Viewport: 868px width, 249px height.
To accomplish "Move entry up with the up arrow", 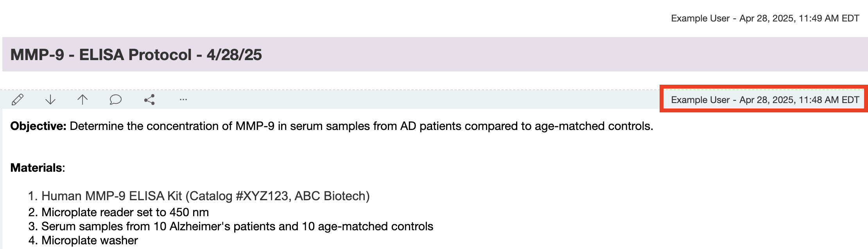I will point(82,100).
